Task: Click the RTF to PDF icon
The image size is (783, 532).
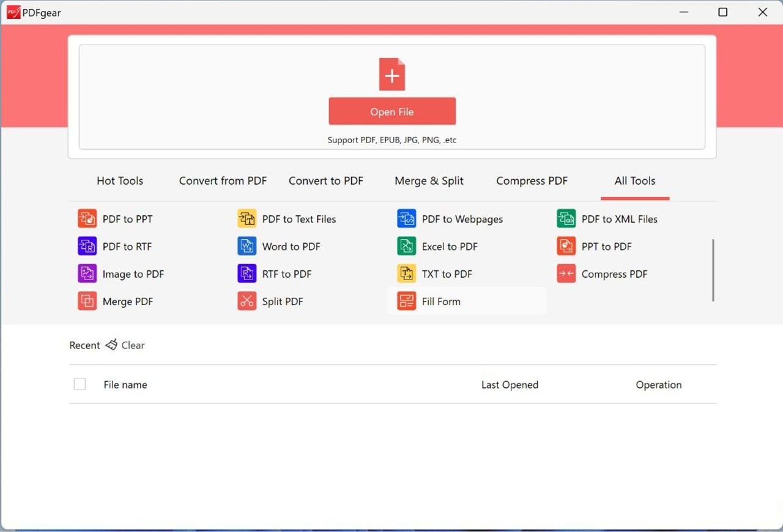Action: click(x=247, y=273)
